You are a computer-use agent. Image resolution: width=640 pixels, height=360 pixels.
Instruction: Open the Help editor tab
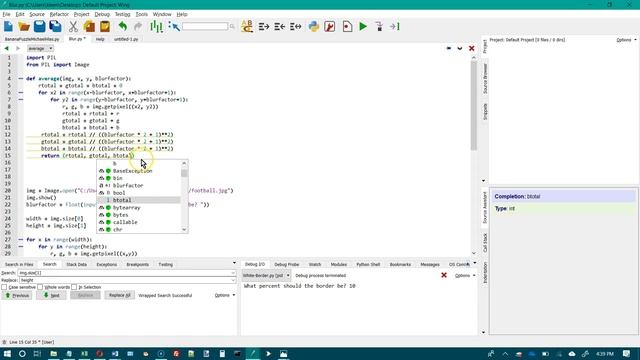pos(100,39)
